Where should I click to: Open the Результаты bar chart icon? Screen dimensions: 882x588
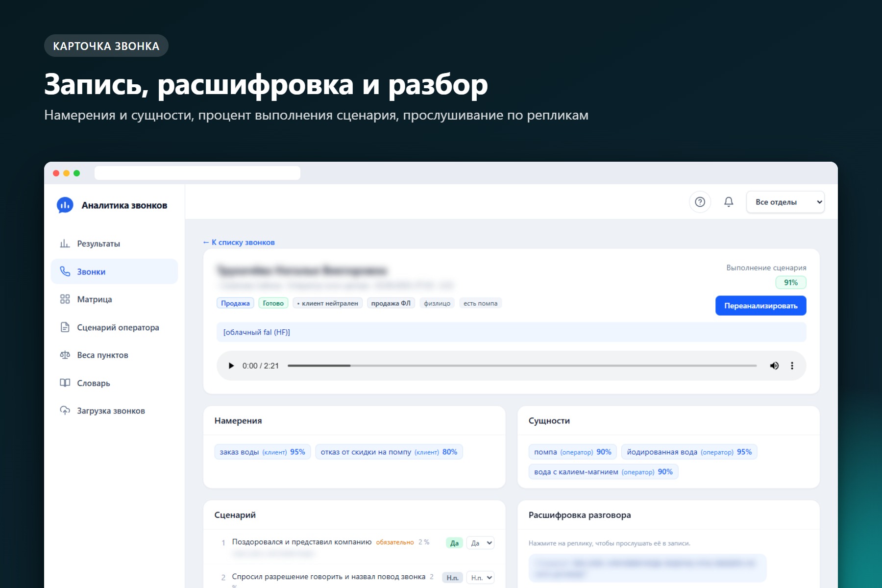coord(65,244)
